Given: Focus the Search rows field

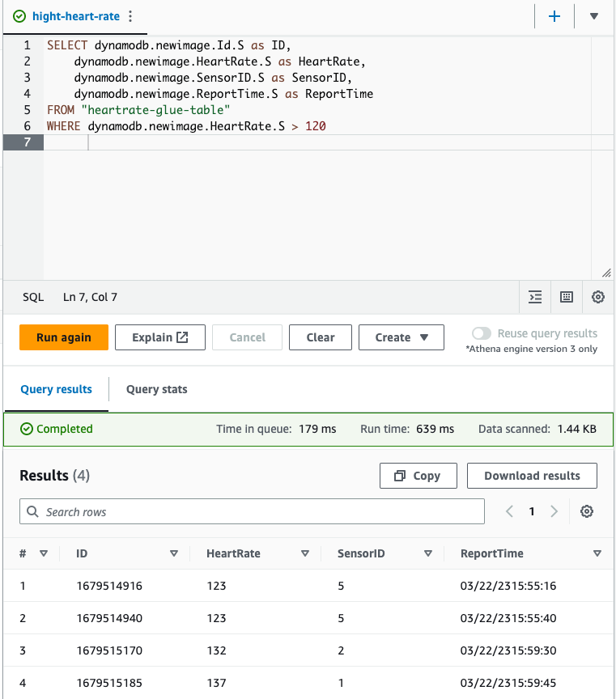Looking at the screenshot, I should pyautogui.click(x=252, y=511).
